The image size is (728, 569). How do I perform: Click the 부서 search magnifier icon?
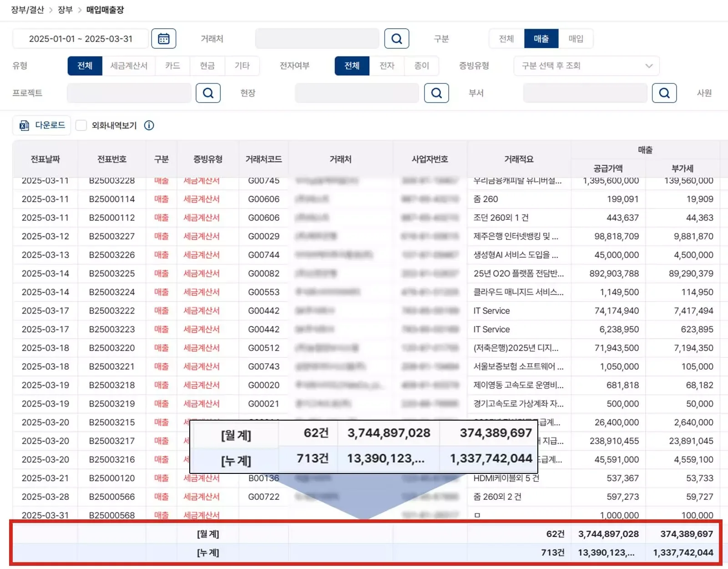(664, 93)
